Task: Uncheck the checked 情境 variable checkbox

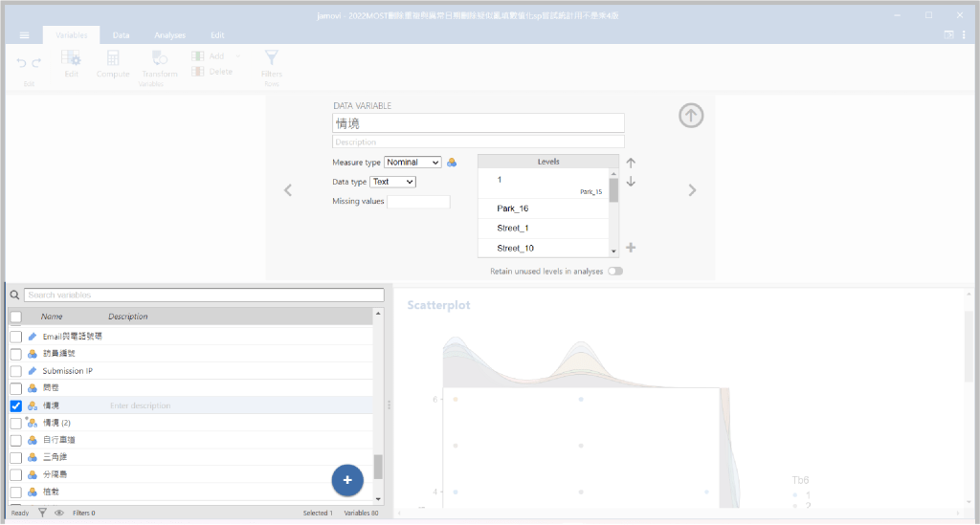Action: tap(15, 406)
